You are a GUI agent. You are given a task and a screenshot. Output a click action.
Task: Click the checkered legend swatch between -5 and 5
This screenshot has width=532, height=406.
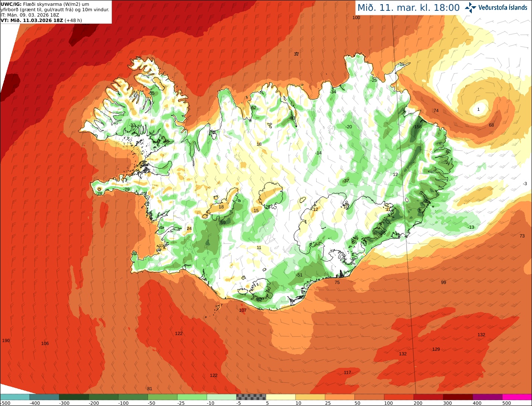[x=251, y=397]
